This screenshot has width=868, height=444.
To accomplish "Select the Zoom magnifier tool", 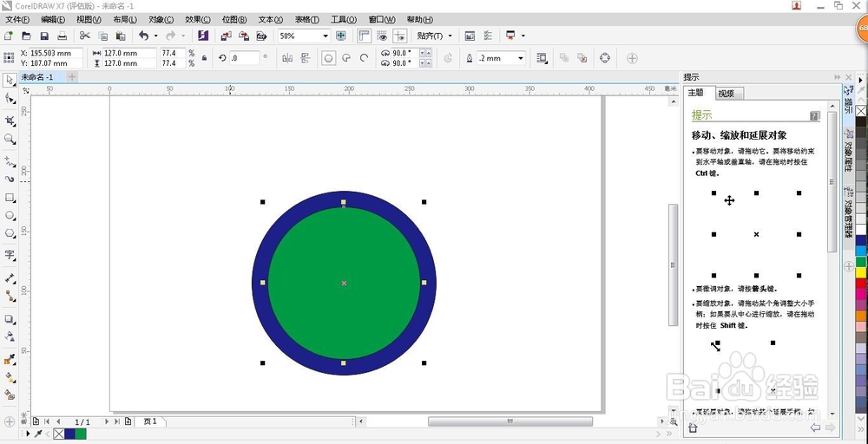I will click(10, 139).
